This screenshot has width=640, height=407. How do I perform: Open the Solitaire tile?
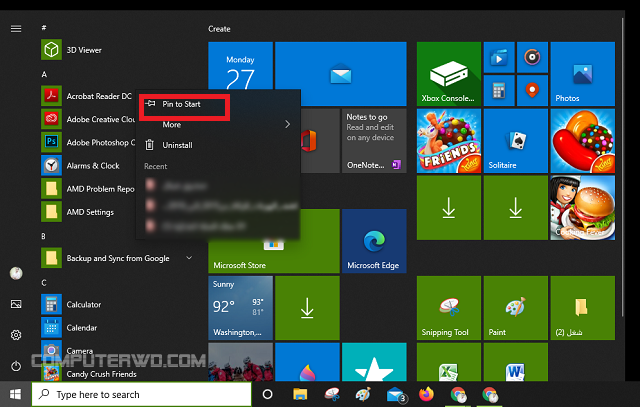coord(516,140)
